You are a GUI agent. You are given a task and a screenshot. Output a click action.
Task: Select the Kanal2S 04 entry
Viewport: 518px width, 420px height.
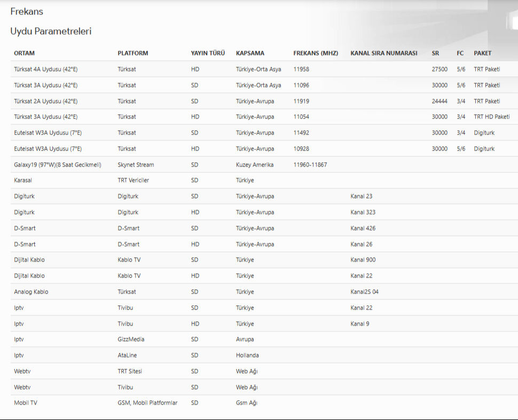[364, 292]
